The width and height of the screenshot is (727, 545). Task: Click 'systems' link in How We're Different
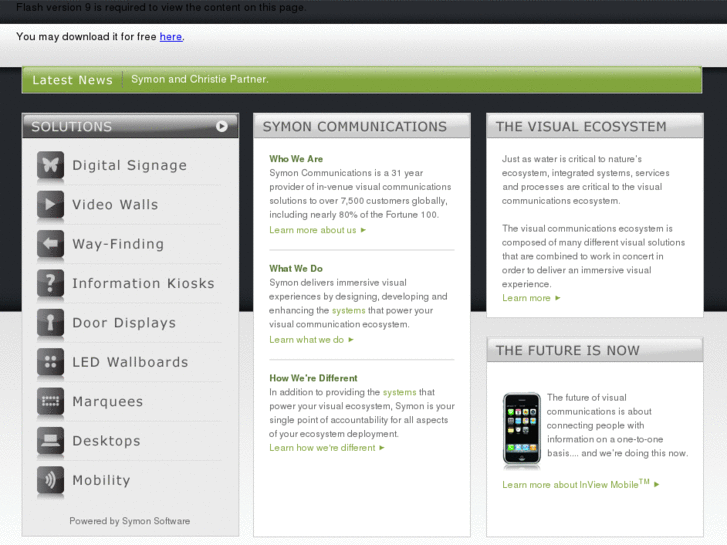(400, 392)
